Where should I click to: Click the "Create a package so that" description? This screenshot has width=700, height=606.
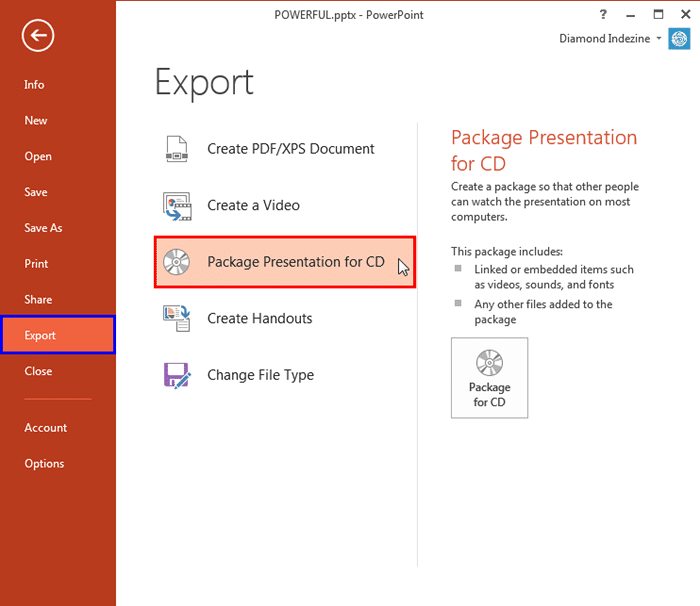coord(545,201)
